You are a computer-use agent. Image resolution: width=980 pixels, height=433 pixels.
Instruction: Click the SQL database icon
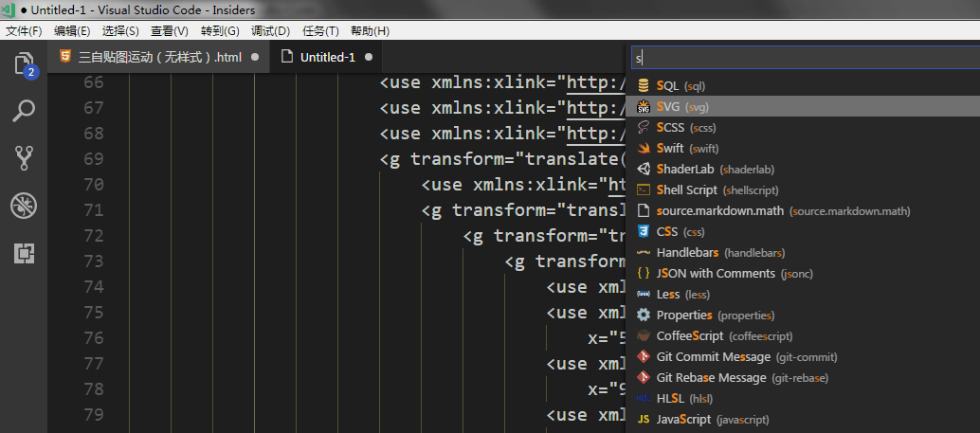(644, 85)
